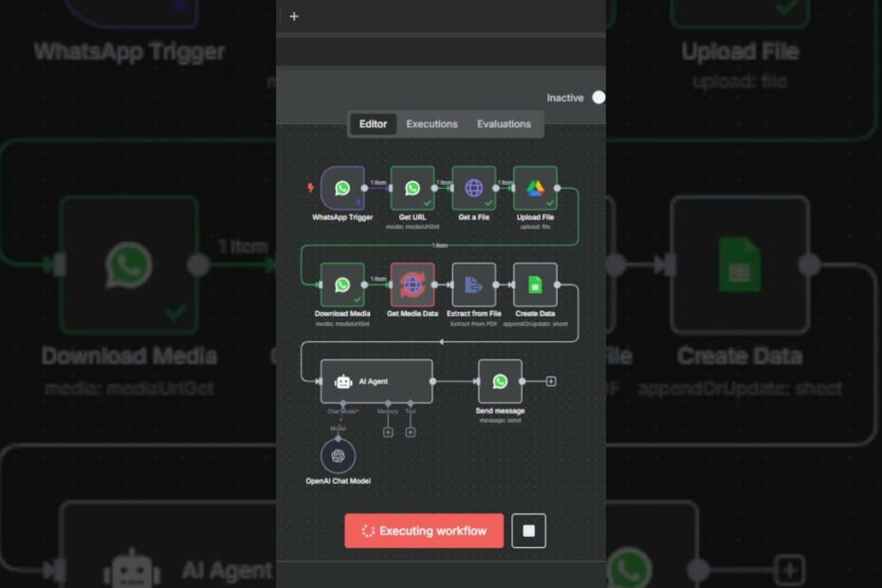882x588 pixels.
Task: Select the WhatsApp Trigger node
Action: click(x=342, y=188)
